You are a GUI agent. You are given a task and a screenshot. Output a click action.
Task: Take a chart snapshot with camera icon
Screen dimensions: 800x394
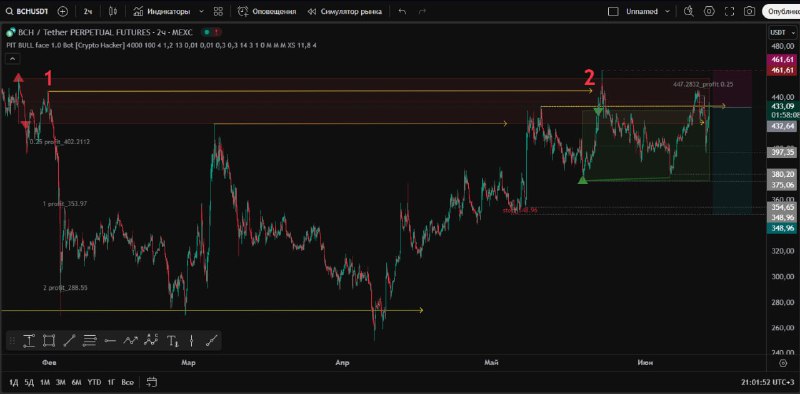pos(749,11)
